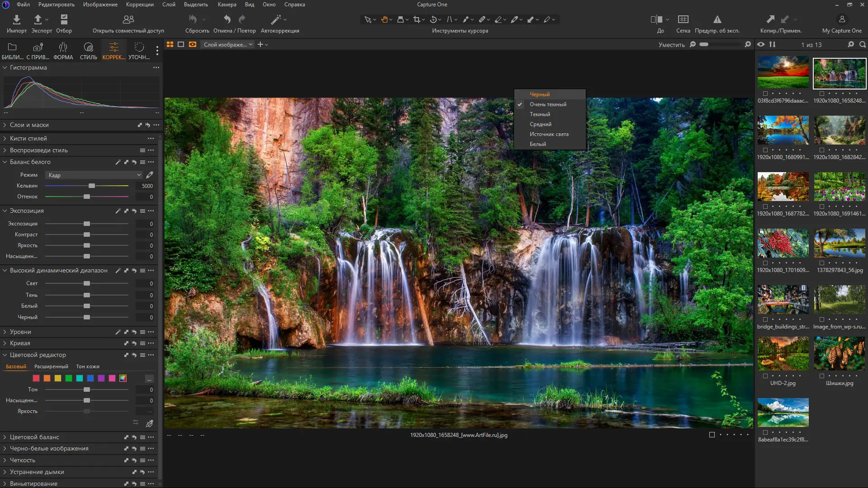Toggle the browser eye visibility icon
The width and height of the screenshot is (868, 488).
[761, 44]
